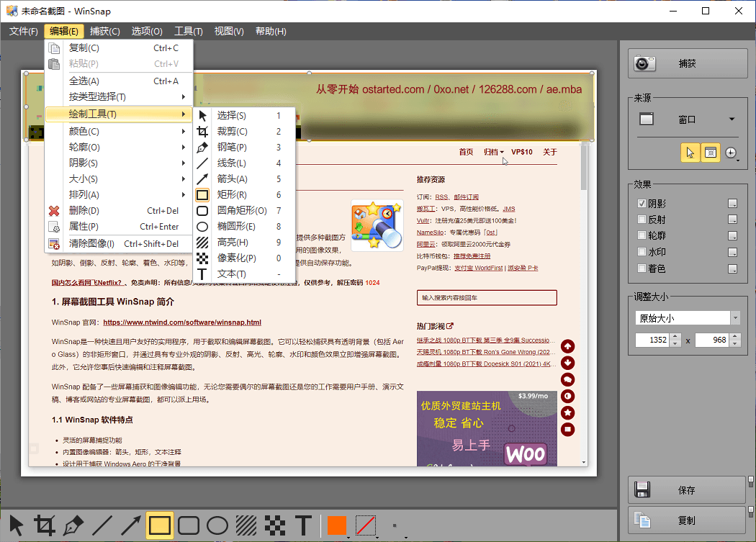Open settings button next to 着色 effect
Image resolution: width=756 pixels, height=542 pixels.
(x=732, y=268)
